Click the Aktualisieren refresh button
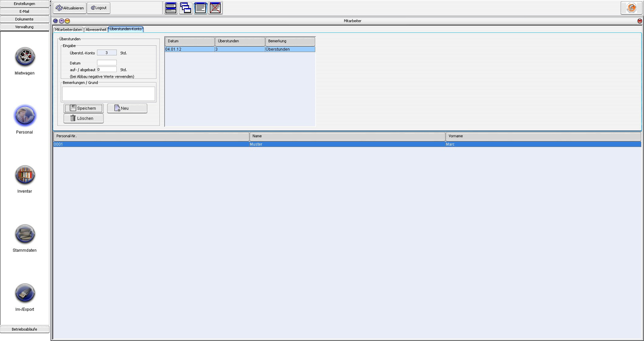The height and width of the screenshot is (341, 644). [70, 8]
